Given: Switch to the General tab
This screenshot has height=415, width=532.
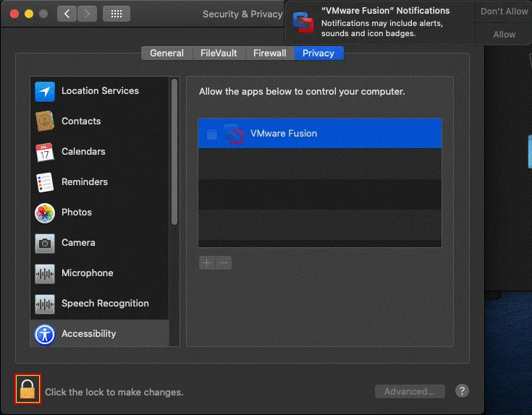Looking at the screenshot, I should (166, 53).
